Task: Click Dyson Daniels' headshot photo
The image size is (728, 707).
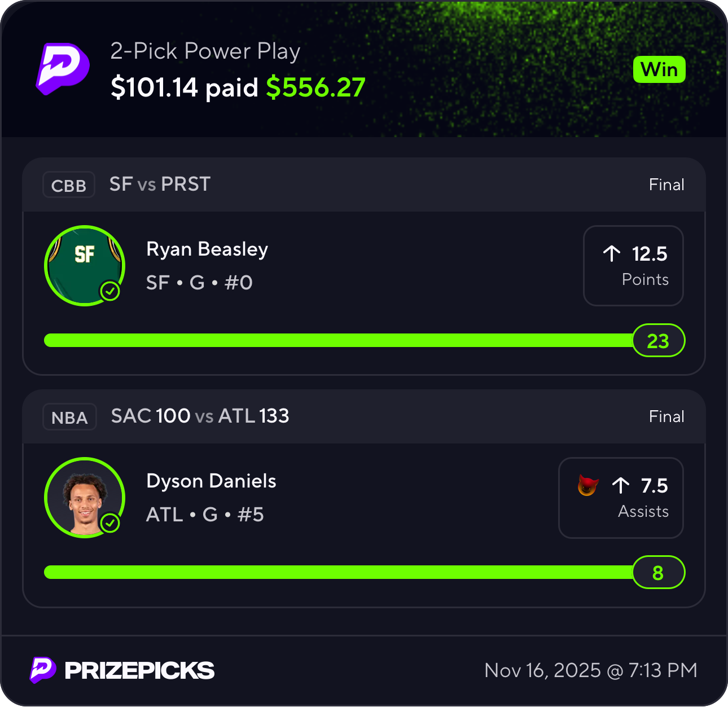Action: point(84,497)
